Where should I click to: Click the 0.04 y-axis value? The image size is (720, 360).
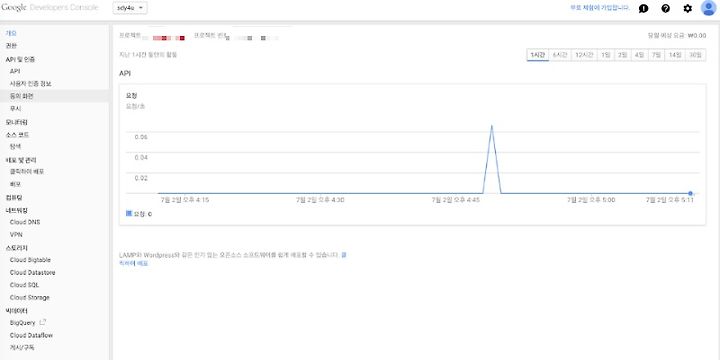pos(141,158)
